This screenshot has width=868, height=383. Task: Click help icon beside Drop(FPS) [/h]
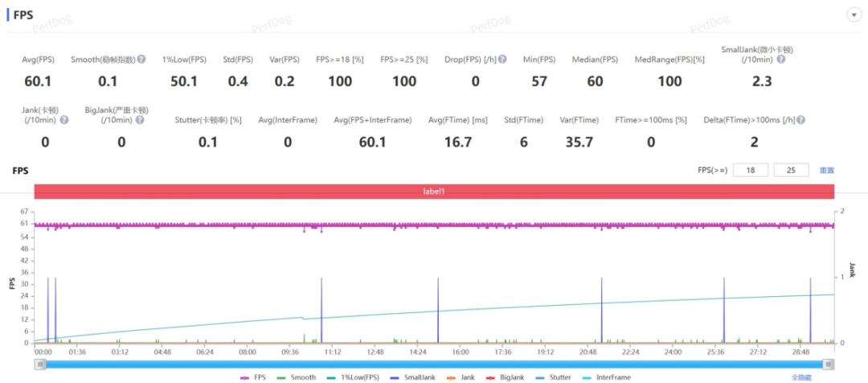click(503, 60)
